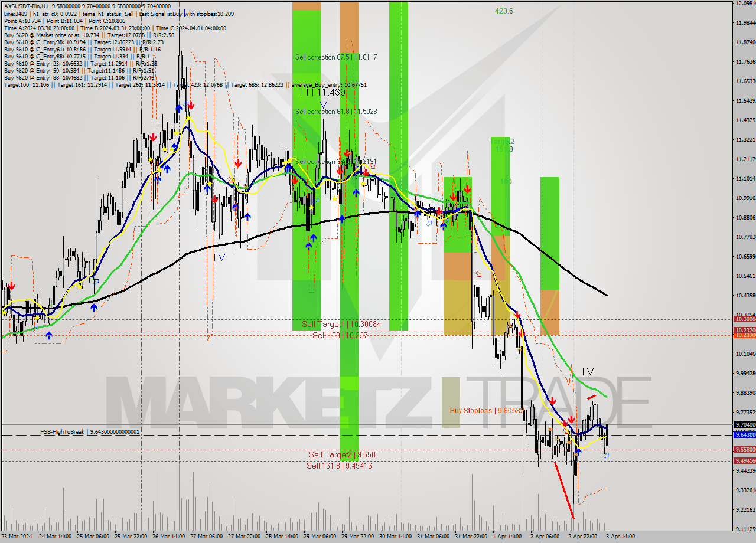The height and width of the screenshot is (543, 756).
Task: Click the red 9.49416 price flag
Action: pos(744,460)
